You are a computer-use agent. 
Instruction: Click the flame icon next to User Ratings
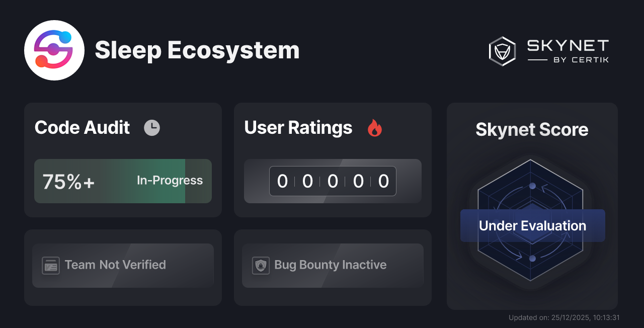[374, 128]
